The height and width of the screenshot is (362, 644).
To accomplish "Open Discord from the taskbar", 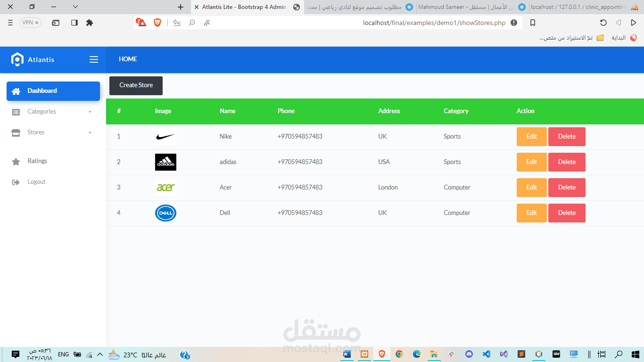I will [469, 354].
